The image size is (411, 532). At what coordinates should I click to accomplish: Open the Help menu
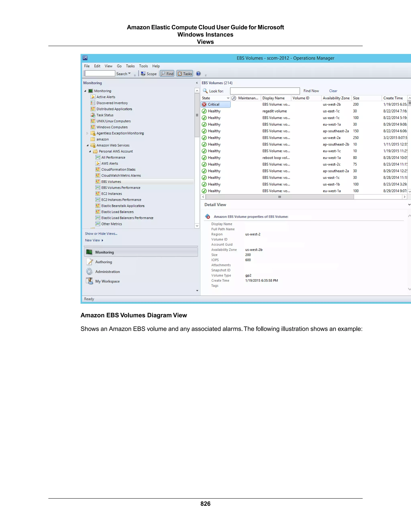click(156, 66)
